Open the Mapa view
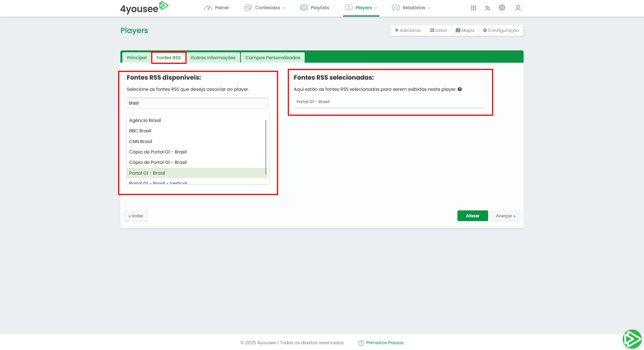 pyautogui.click(x=465, y=30)
